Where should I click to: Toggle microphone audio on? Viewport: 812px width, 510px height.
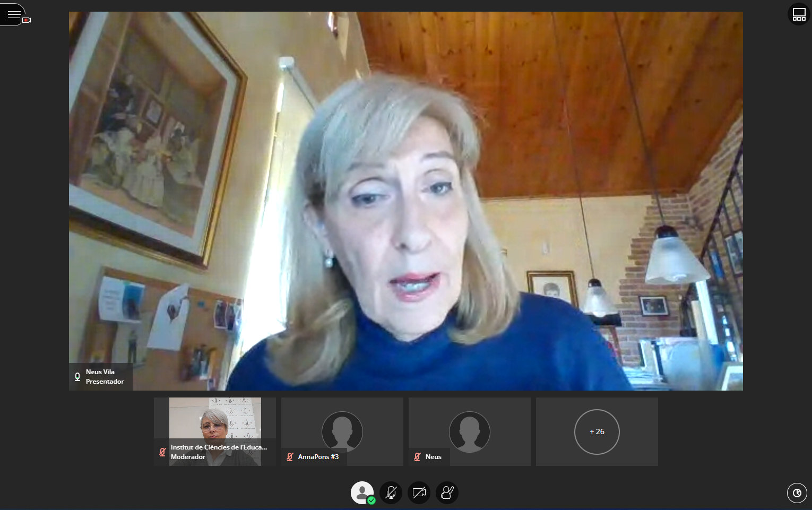coord(391,492)
